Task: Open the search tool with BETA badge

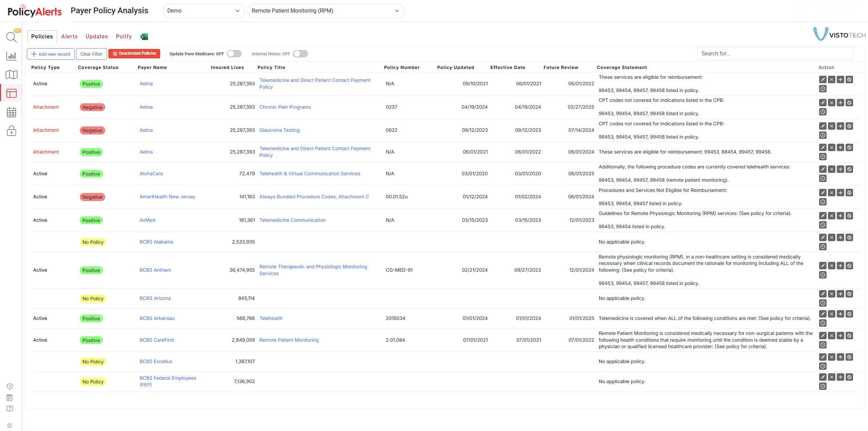Action: [12, 37]
